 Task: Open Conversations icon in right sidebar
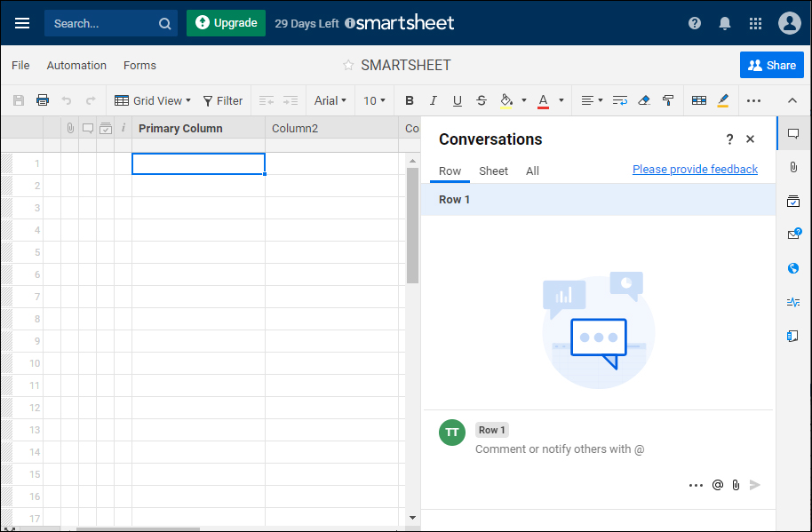coord(792,133)
